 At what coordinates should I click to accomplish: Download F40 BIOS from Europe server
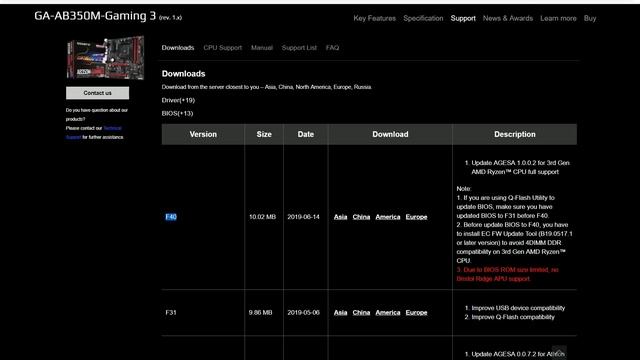416,217
